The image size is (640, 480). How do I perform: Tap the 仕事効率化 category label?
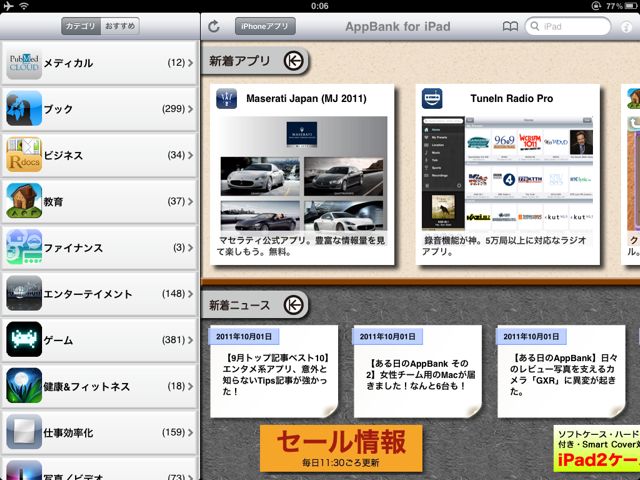(68, 433)
